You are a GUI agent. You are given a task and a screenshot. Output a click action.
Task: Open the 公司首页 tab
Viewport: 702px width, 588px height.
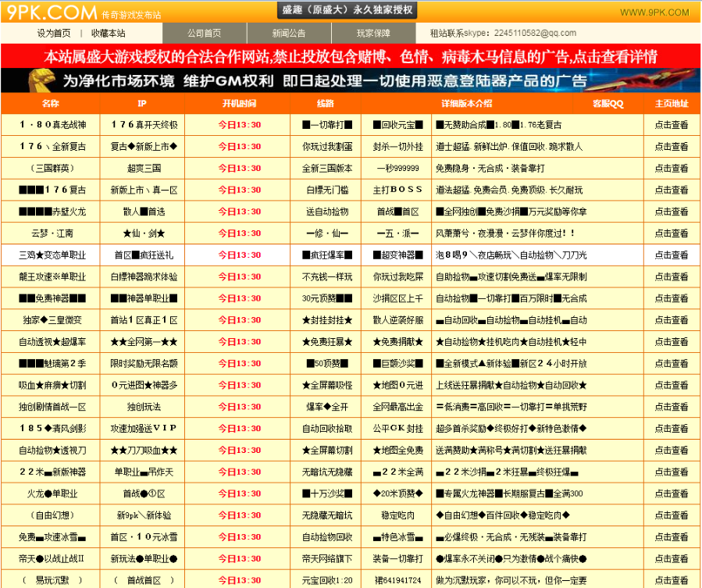click(x=205, y=33)
